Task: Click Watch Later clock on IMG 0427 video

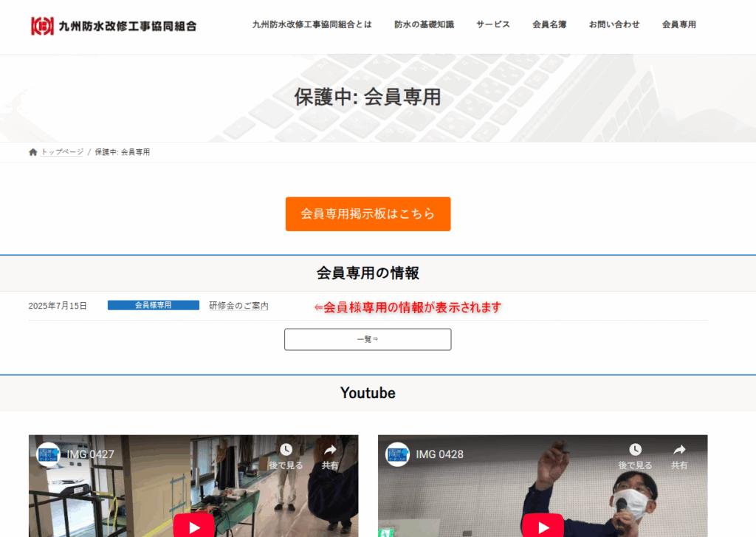Action: 286,450
